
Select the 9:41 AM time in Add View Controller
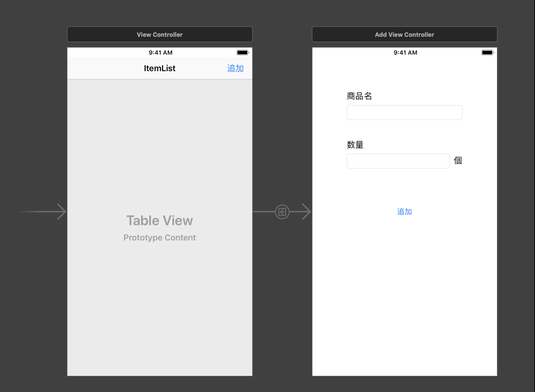click(405, 53)
